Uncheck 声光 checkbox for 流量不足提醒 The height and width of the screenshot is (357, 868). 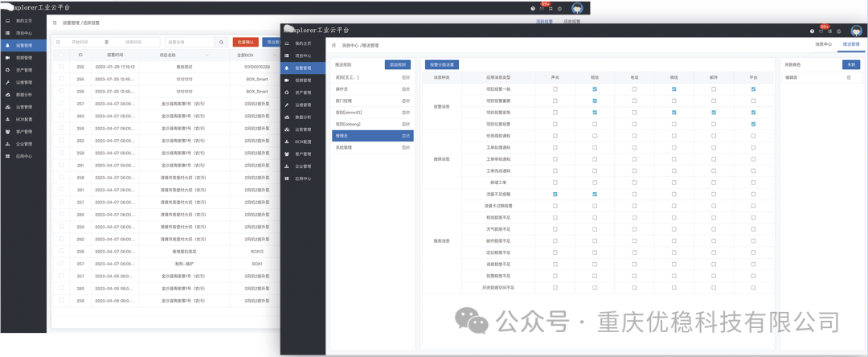[555, 195]
